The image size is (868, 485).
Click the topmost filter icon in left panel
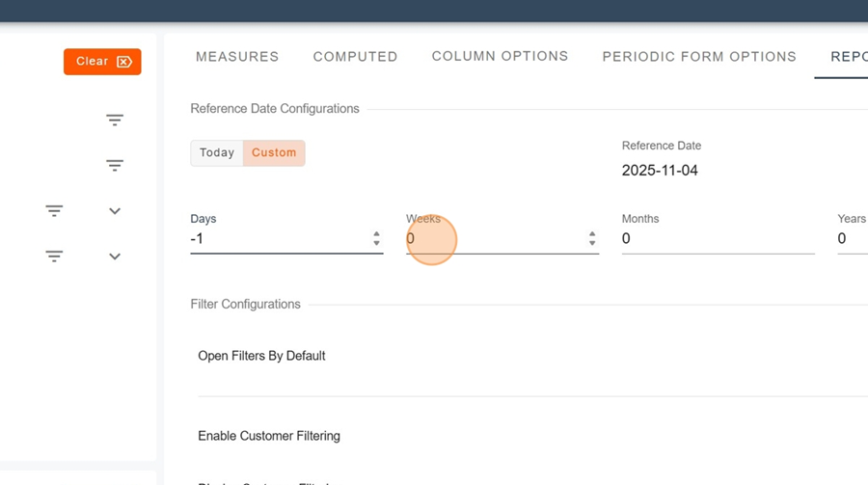pos(115,121)
